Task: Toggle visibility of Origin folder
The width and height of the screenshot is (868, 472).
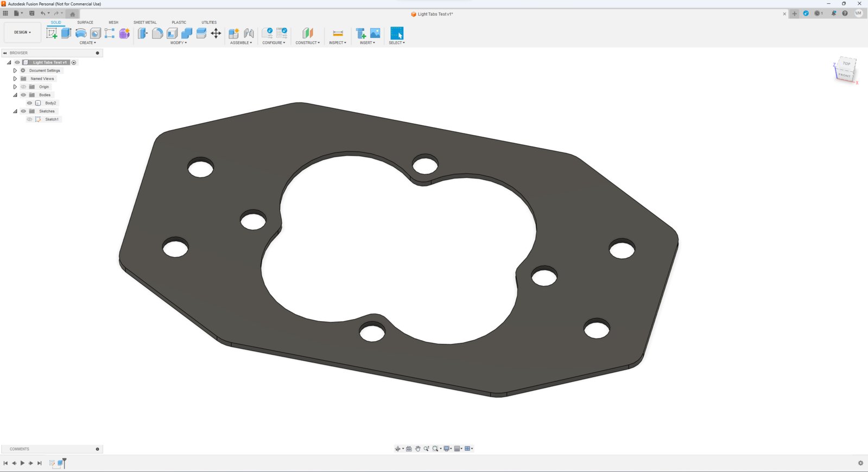Action: click(x=23, y=87)
